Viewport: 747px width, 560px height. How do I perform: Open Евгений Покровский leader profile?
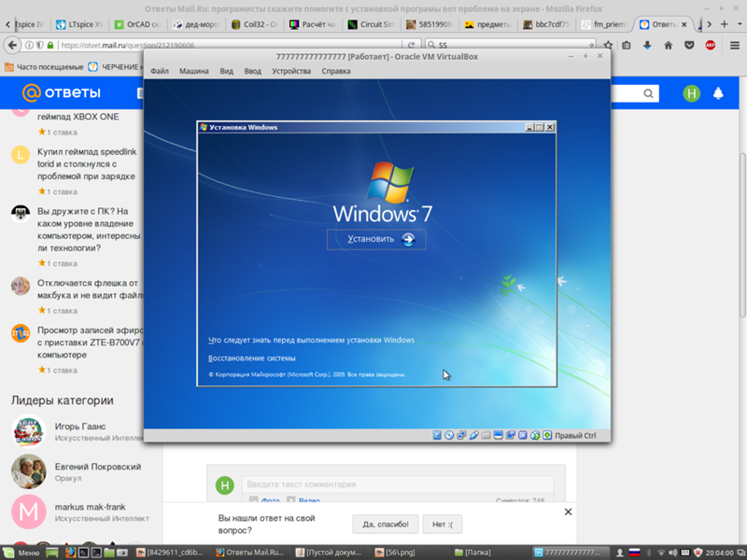coord(98,467)
